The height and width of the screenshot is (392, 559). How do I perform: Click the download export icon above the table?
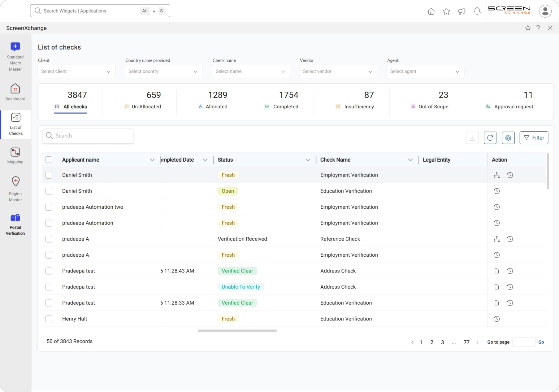coord(472,138)
